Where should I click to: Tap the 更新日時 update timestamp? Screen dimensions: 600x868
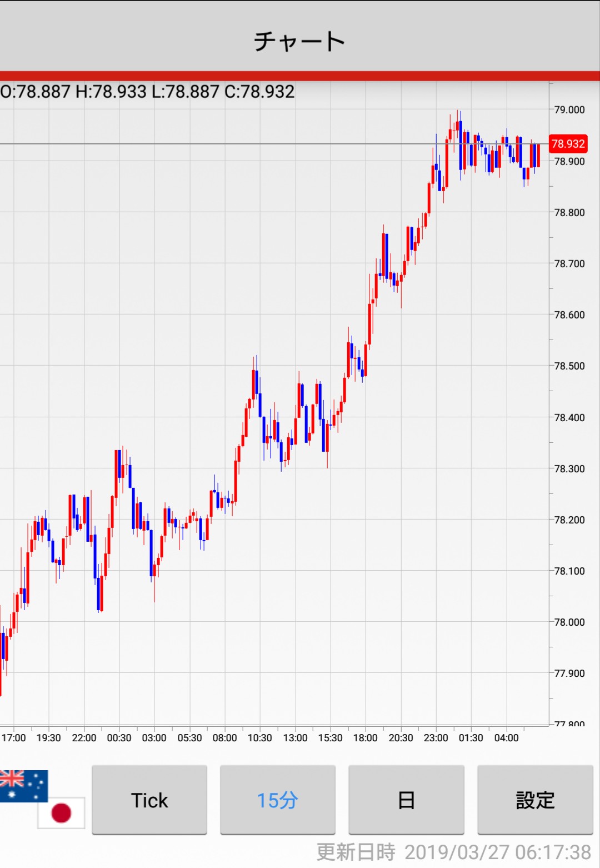(x=453, y=852)
